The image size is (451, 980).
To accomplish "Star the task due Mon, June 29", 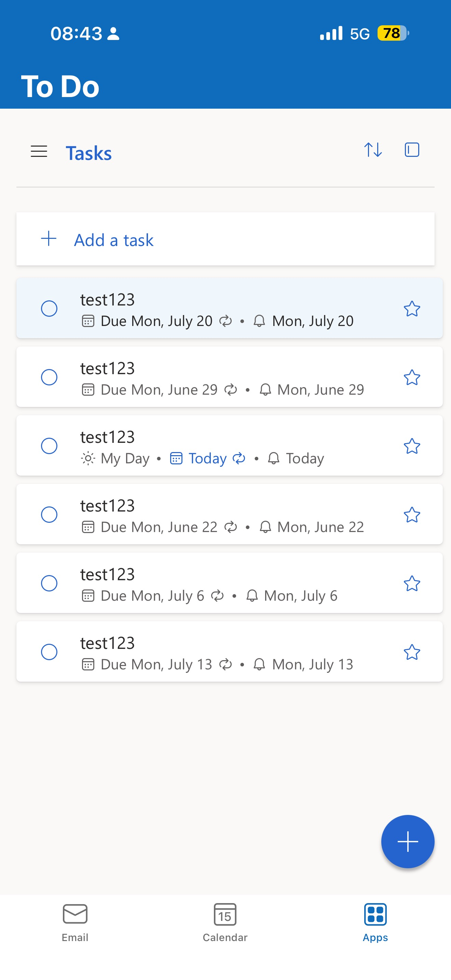I will tap(412, 377).
